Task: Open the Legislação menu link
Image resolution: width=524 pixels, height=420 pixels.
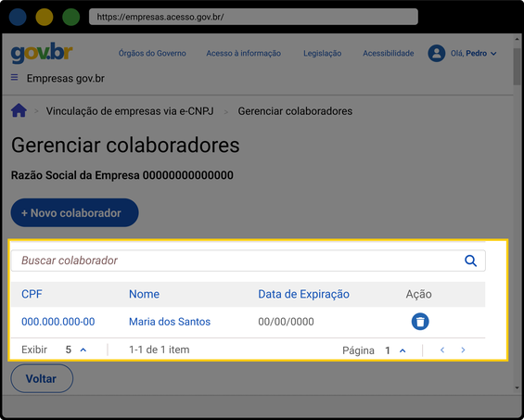Action: coord(322,54)
